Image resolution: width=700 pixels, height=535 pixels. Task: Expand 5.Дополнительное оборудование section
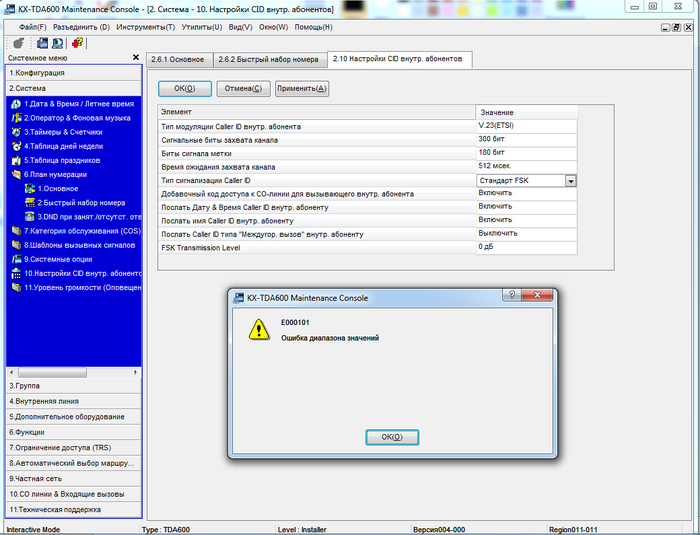74,417
